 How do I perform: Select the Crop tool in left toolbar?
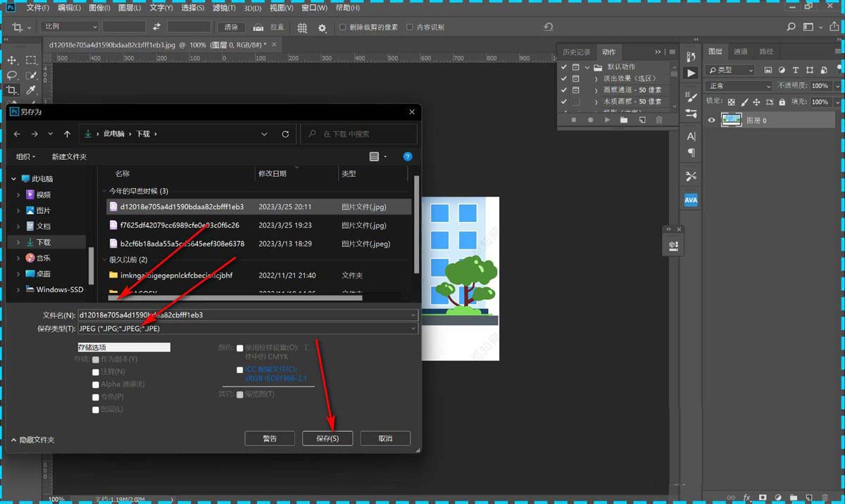coord(12,91)
